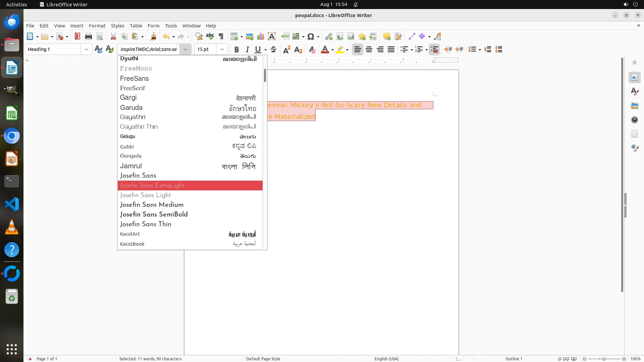644x362 pixels.
Task: Collapse the font name dropdown arrow
Action: [x=185, y=49]
